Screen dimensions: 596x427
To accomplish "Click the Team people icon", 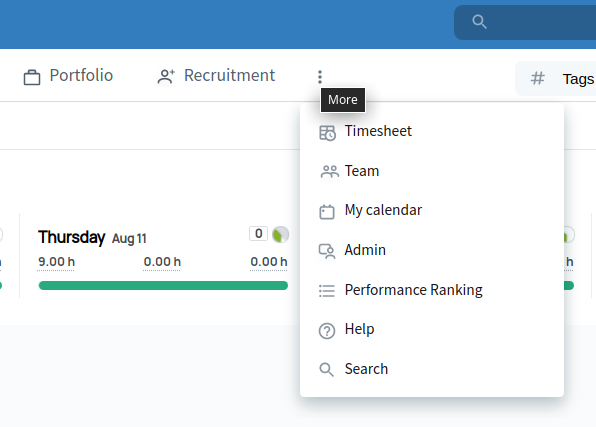I will (x=329, y=172).
